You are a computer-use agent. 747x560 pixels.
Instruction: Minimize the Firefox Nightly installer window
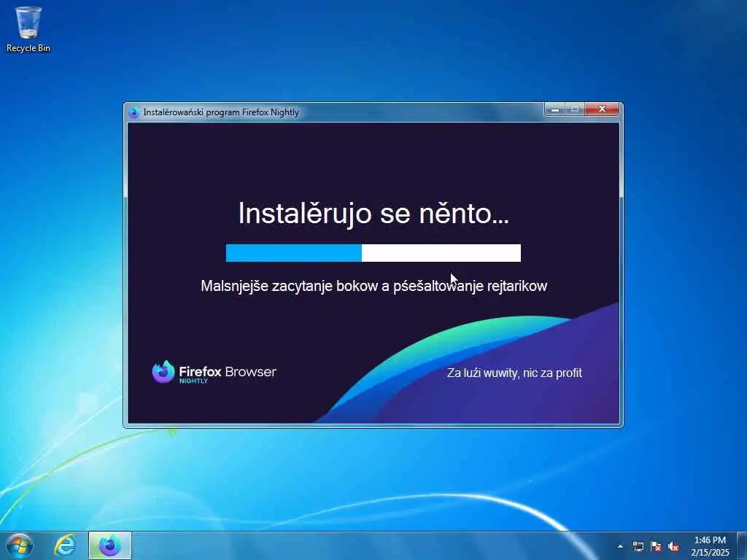click(x=555, y=109)
